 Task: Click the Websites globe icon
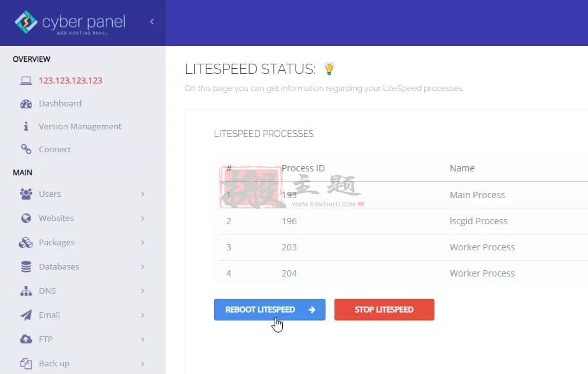(x=26, y=218)
